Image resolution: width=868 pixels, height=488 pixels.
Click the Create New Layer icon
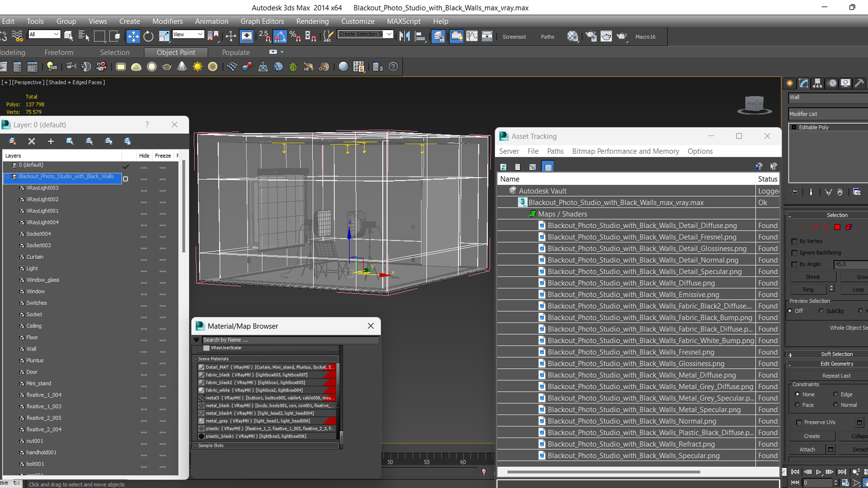point(12,141)
